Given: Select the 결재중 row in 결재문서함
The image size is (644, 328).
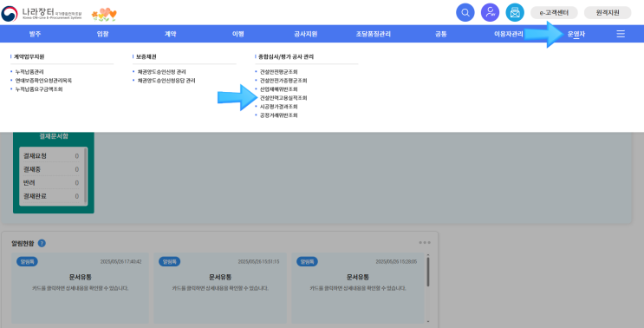Looking at the screenshot, I should 51,169.
